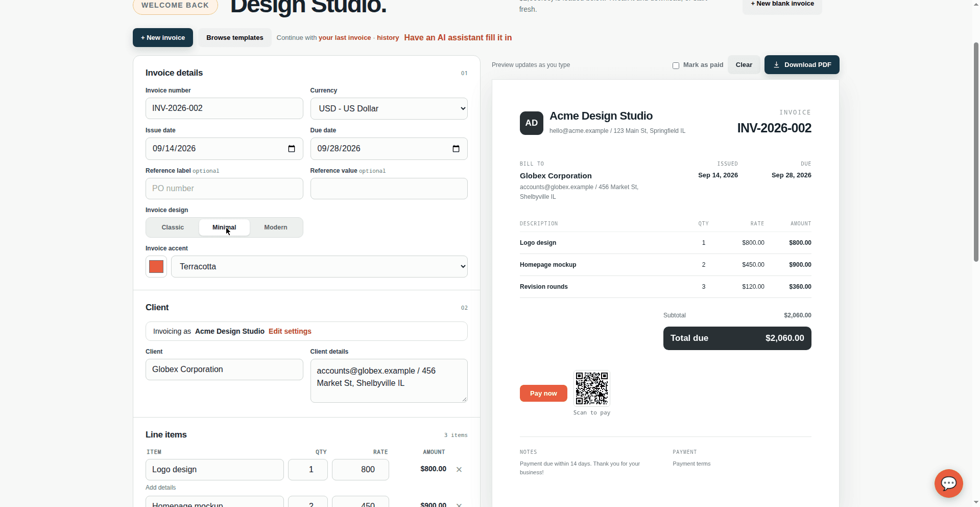
Task: Open issue date calendar picker
Action: (292, 149)
